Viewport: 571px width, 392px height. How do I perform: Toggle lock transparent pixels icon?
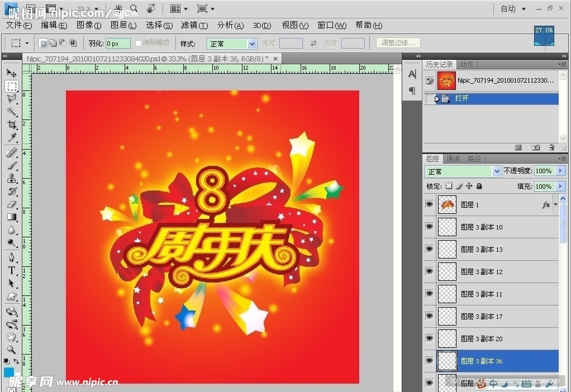click(x=449, y=186)
